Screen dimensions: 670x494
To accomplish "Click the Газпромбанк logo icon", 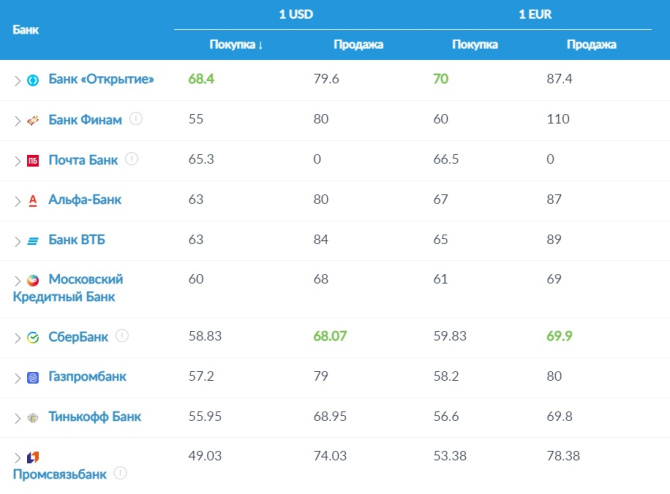I will [32, 377].
